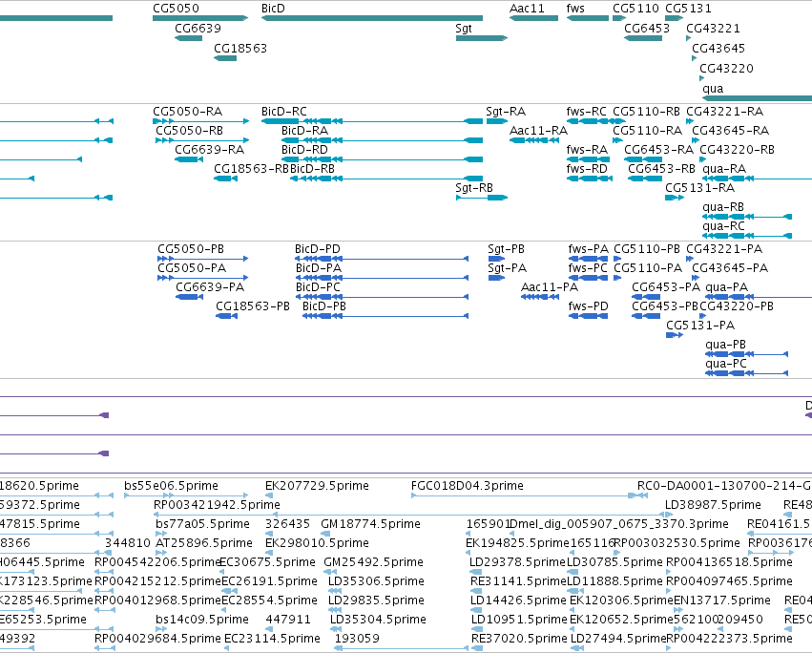
Task: Select protein Aac11-PA label
Action: 550,287
